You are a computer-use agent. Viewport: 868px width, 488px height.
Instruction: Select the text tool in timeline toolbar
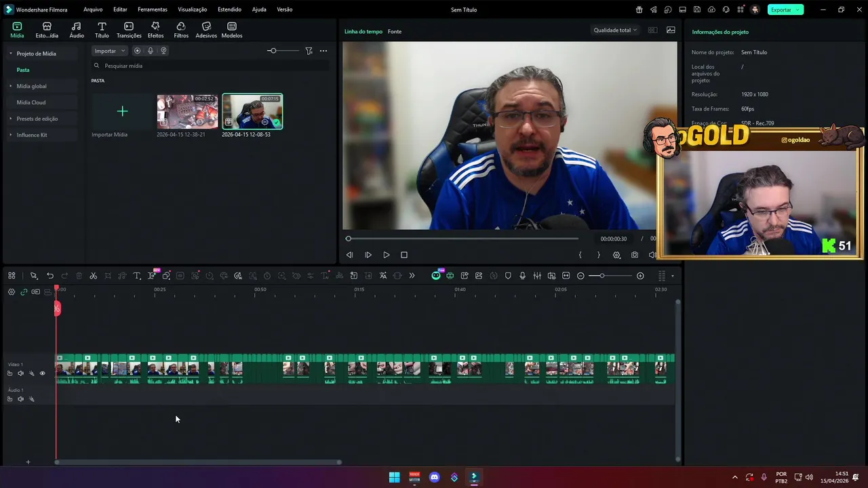click(137, 276)
